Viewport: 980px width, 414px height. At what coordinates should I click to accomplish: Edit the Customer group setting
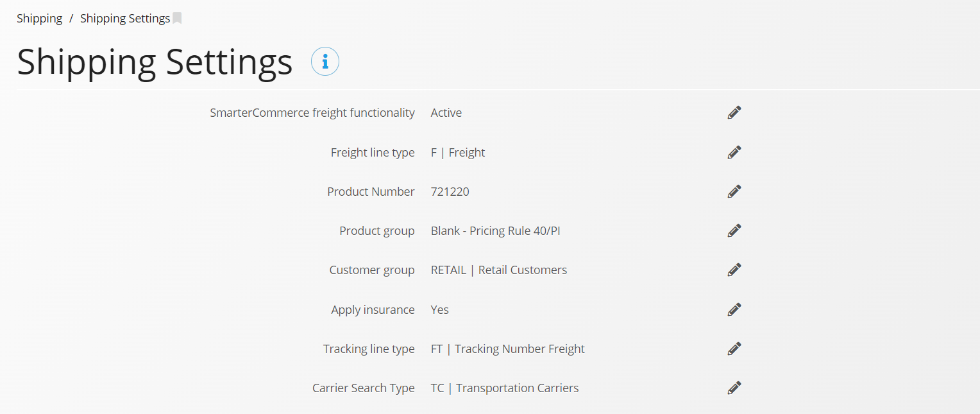[x=734, y=270]
